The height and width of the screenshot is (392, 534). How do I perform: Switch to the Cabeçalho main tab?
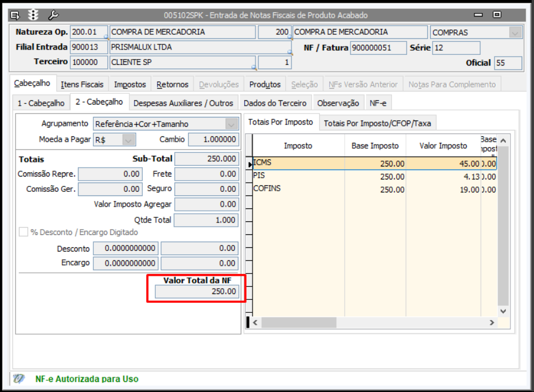[x=32, y=83]
